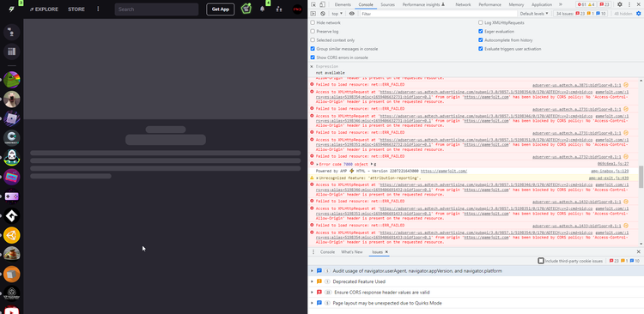644x314 pixels.
Task: Expand the Error code 7000 message
Action: tap(317, 164)
